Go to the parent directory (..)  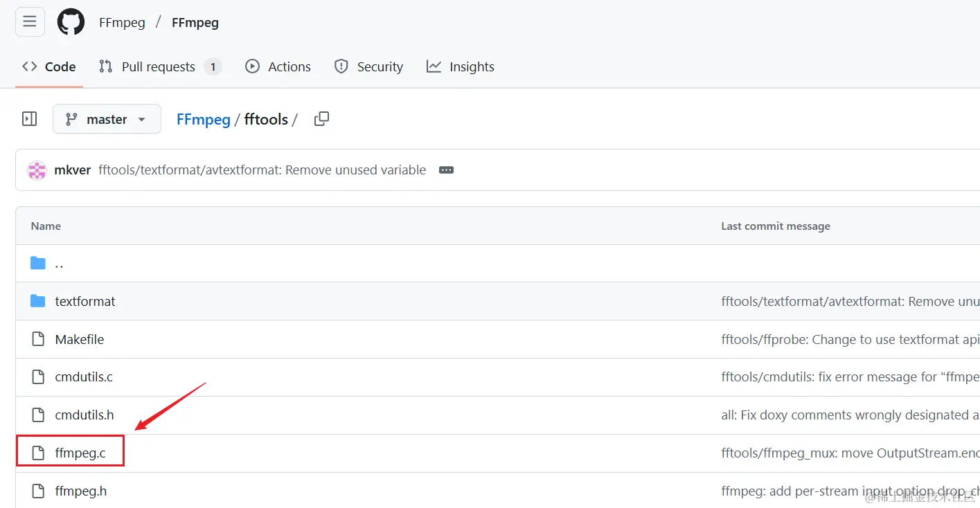click(60, 264)
